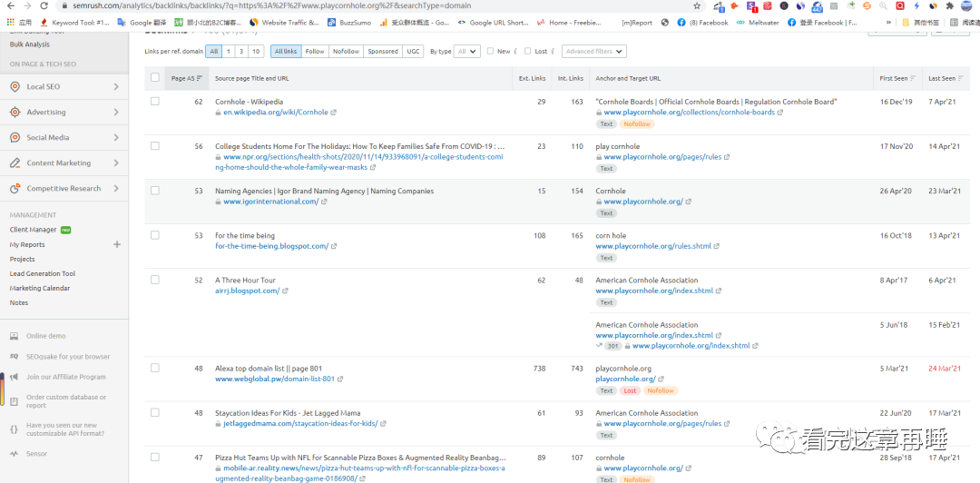
Task: Reload the page in the browser
Action: click(44, 5)
